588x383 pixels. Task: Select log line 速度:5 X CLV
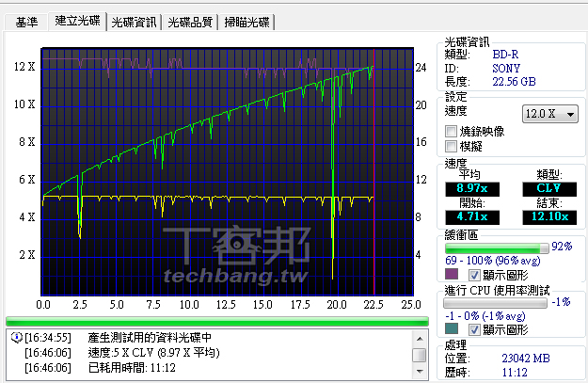tap(153, 353)
